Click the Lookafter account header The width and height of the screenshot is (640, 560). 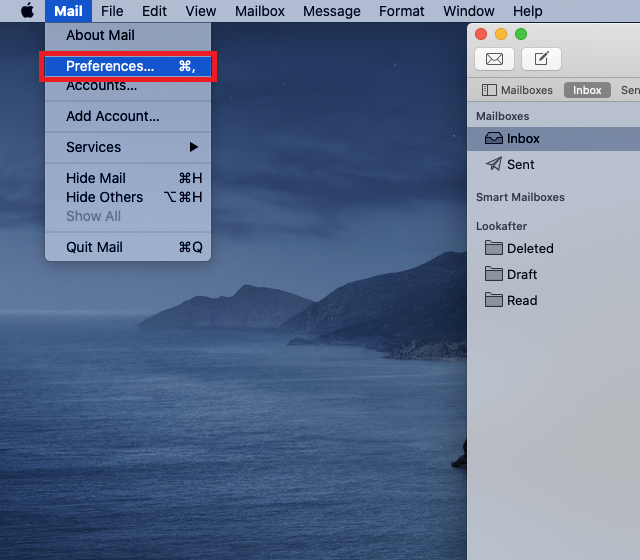click(501, 226)
